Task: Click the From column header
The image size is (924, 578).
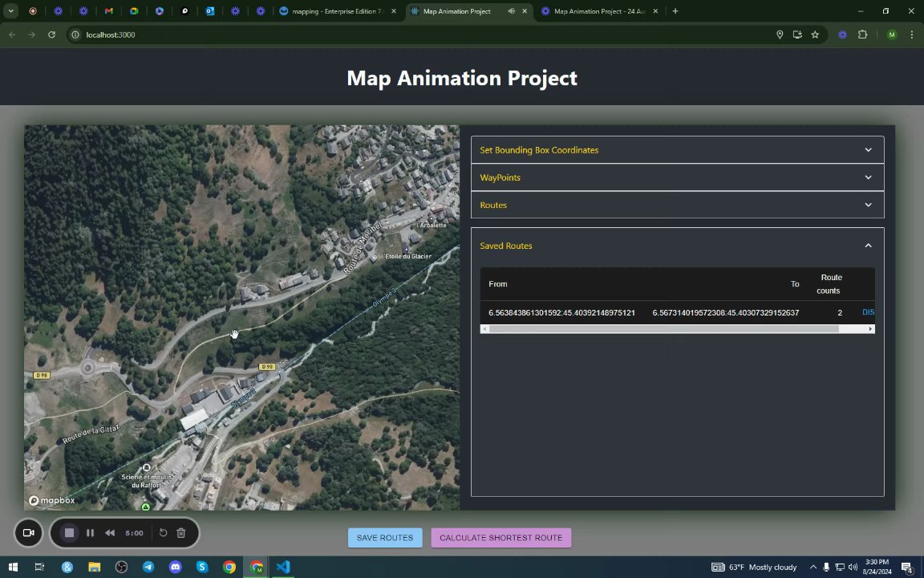Action: (498, 284)
